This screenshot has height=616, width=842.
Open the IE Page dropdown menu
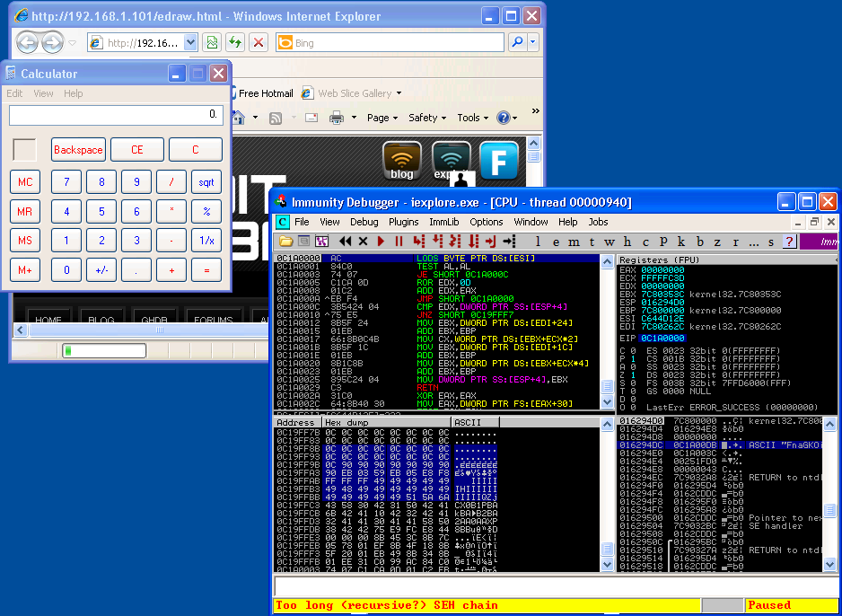click(382, 118)
